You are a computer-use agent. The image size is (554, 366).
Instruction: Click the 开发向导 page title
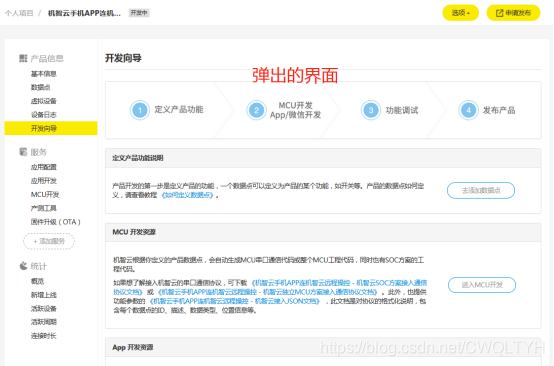123,58
